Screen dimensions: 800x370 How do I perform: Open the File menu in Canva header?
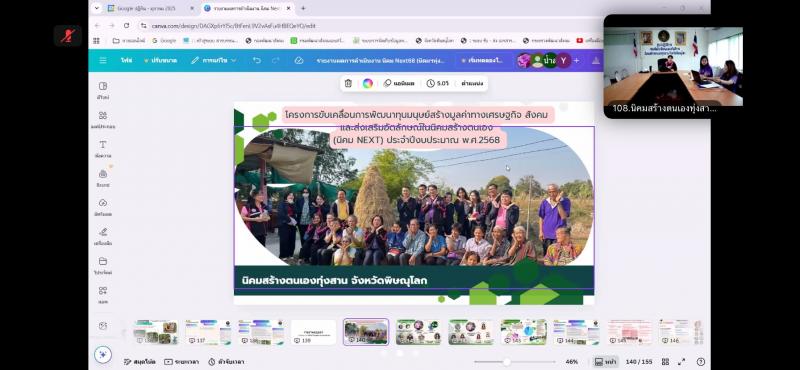point(126,60)
